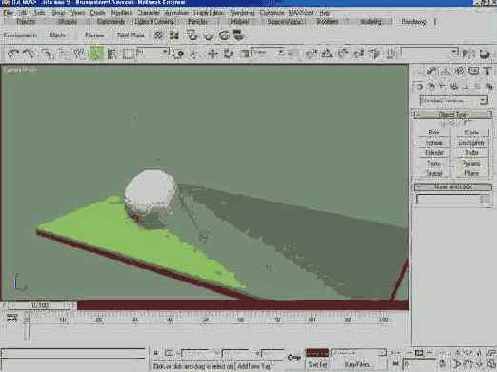Toggle the 3D Snap button
Screen dimensions: 497x372
point(312,53)
